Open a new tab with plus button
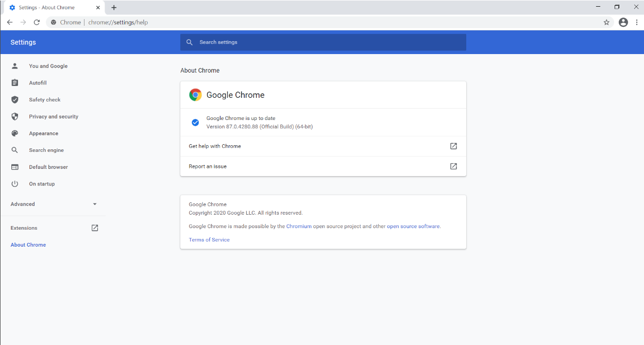The height and width of the screenshot is (345, 644). click(x=114, y=8)
